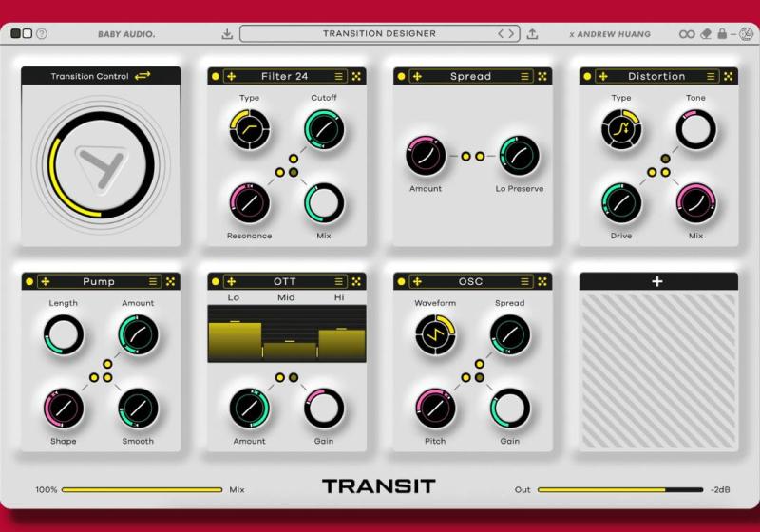The height and width of the screenshot is (532, 760).
Task: Open the Distortion module menu
Action: coord(711,77)
